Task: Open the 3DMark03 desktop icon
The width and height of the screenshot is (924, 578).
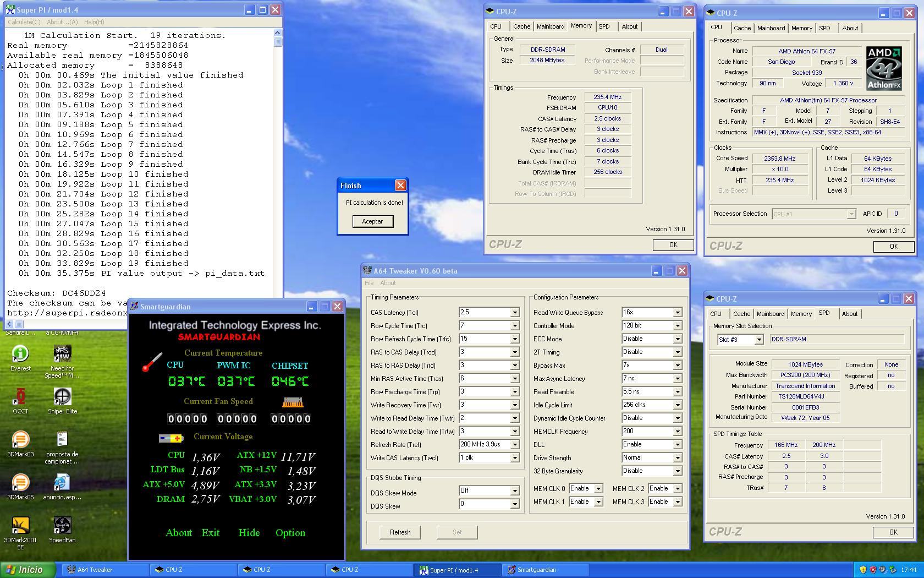Action: tap(20, 440)
